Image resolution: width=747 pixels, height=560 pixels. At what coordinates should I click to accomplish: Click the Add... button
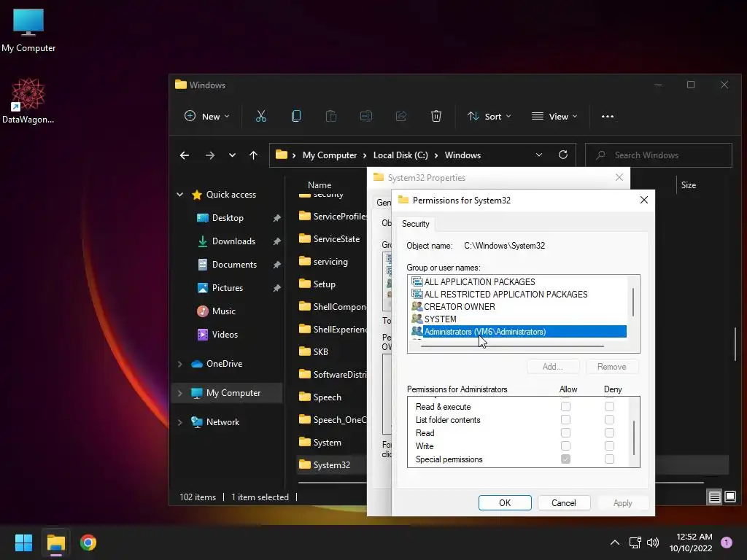click(553, 367)
